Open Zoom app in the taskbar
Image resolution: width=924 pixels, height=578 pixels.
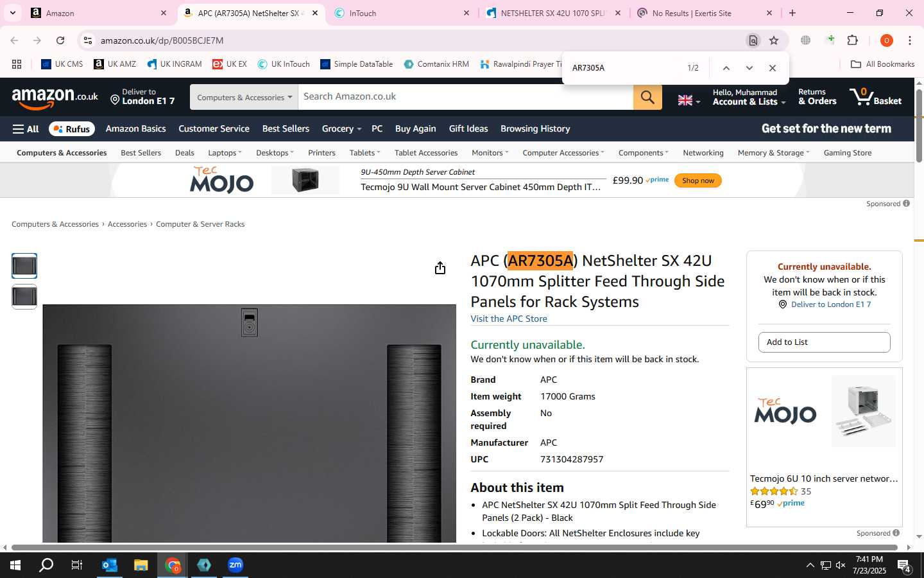(x=235, y=565)
